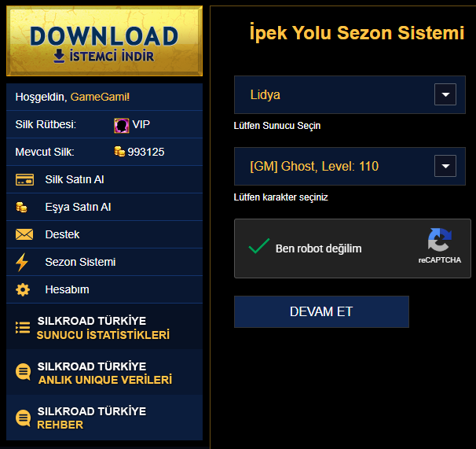Screen dimensions: 476x449
Task: Click the gold coins icon beside 993125
Action: tap(119, 152)
